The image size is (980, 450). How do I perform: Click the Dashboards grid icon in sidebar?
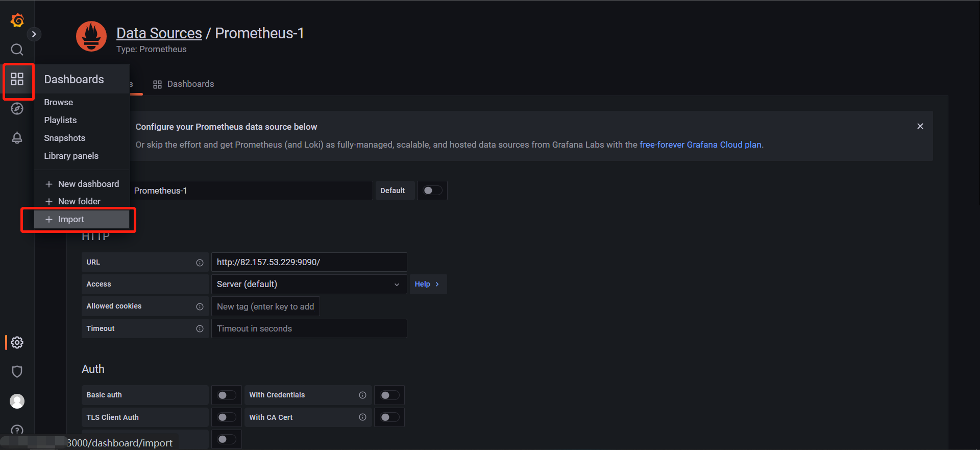[x=17, y=79]
